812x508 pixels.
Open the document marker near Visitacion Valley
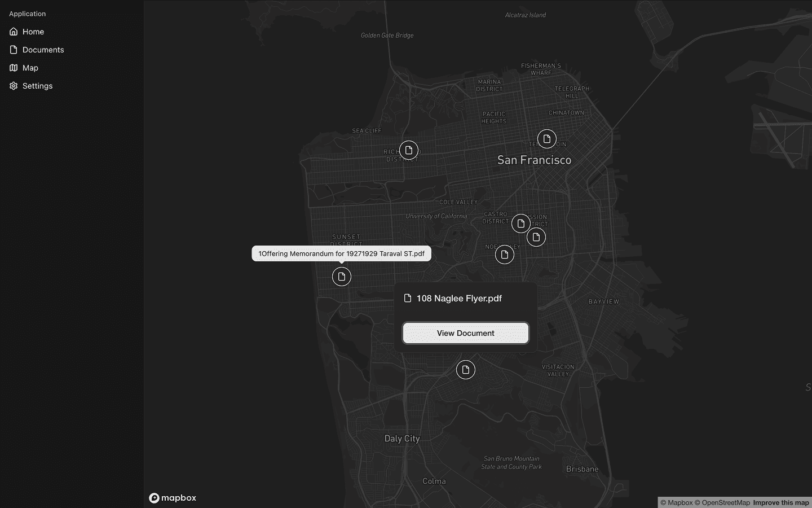[465, 370]
